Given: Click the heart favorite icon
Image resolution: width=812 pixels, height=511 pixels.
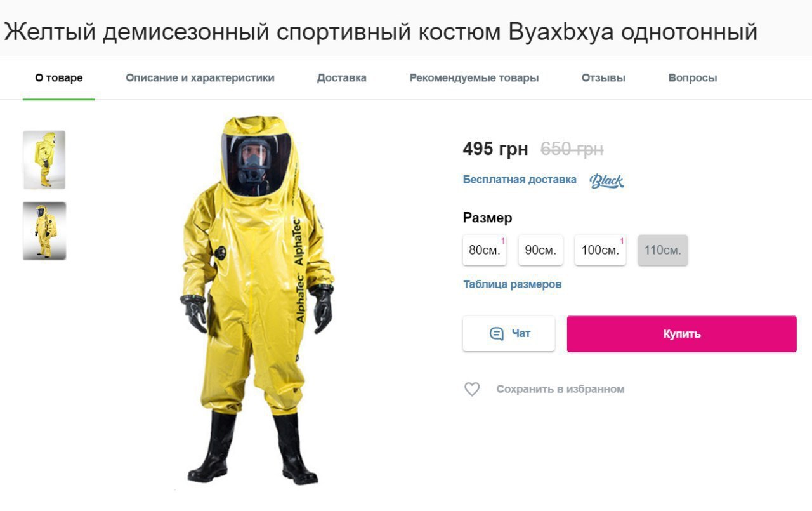Looking at the screenshot, I should (x=472, y=389).
